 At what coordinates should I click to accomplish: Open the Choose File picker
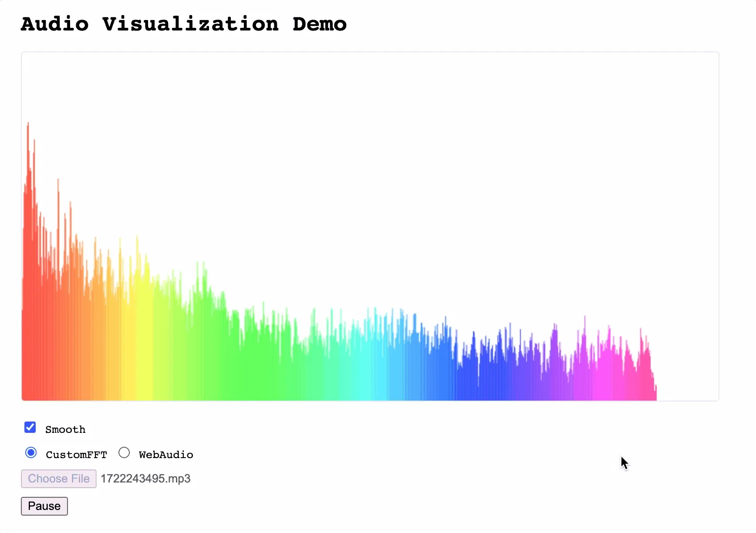[x=59, y=479]
